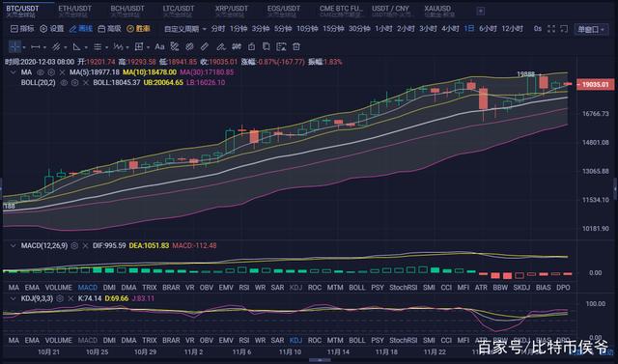
Task: Click the fullscreen expand icon
Action: coord(551,29)
